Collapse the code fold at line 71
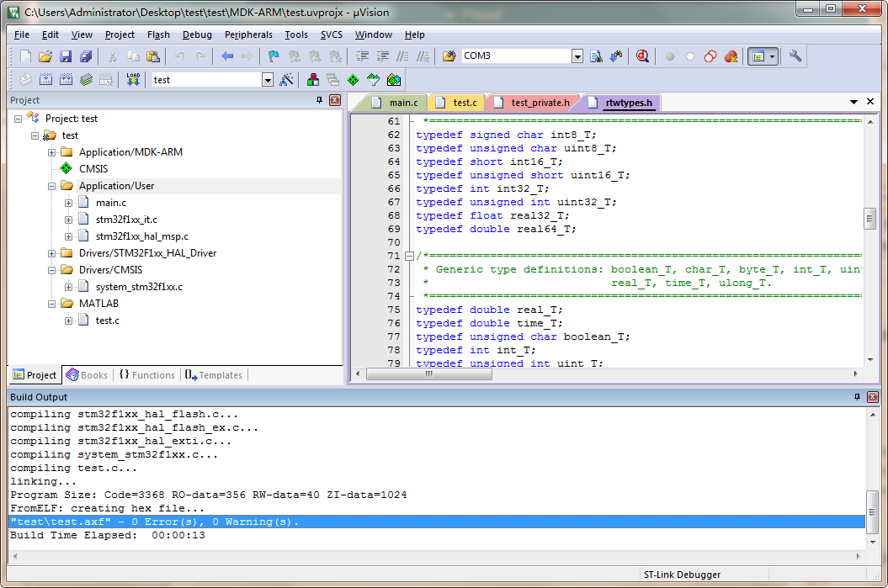888x588 pixels. click(409, 256)
